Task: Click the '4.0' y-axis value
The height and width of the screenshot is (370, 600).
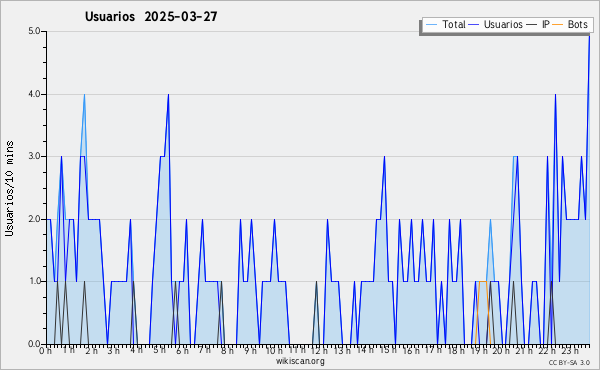Action: (34, 94)
